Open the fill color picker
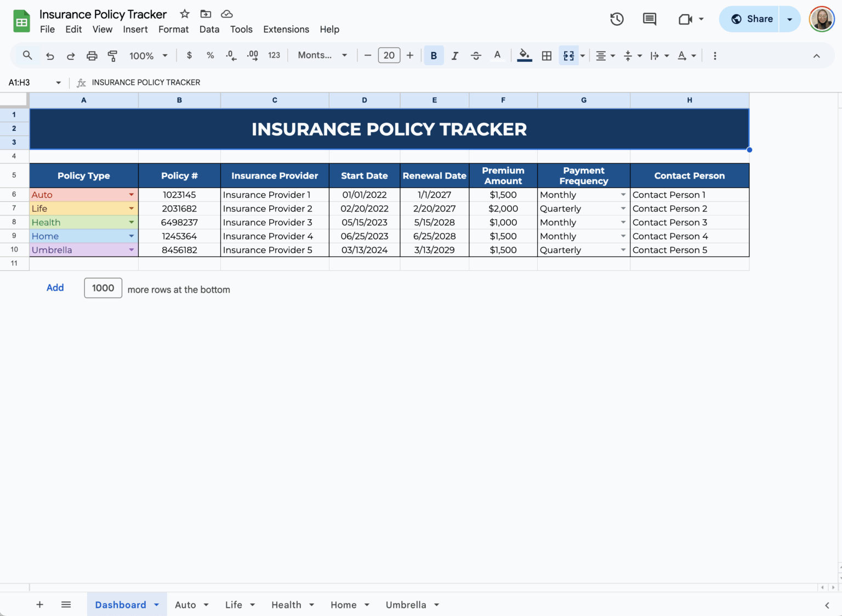Image resolution: width=842 pixels, height=616 pixels. click(525, 55)
